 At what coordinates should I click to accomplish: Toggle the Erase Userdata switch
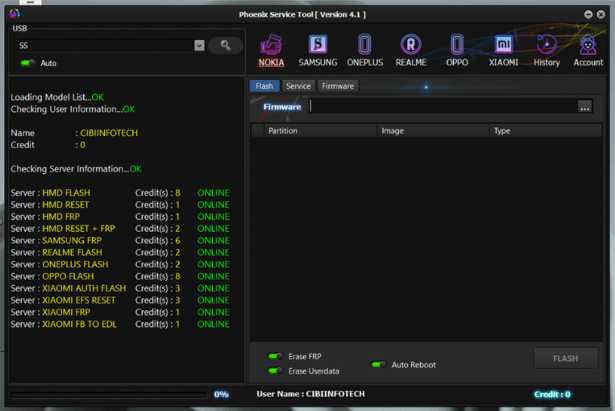[x=276, y=371]
